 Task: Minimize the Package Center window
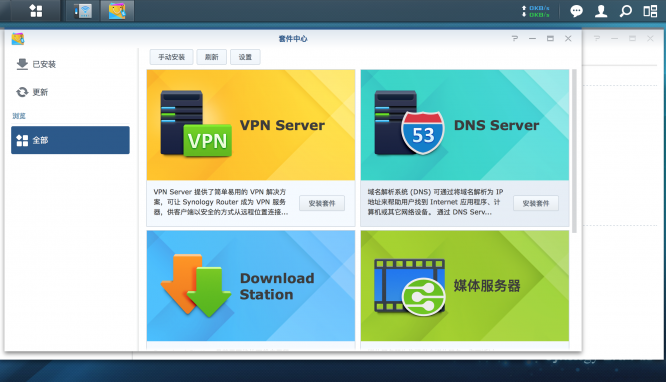[532, 38]
